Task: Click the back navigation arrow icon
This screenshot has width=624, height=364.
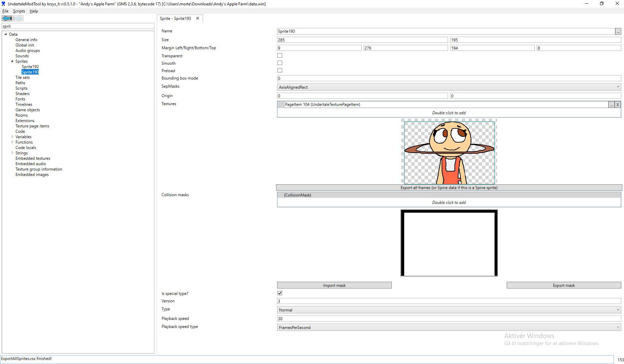Action: coord(7,18)
